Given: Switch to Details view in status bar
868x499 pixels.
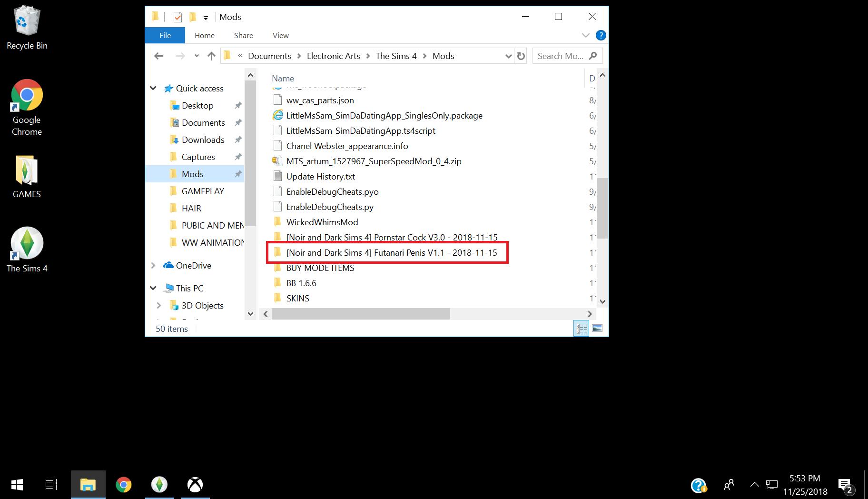Looking at the screenshot, I should click(x=582, y=328).
